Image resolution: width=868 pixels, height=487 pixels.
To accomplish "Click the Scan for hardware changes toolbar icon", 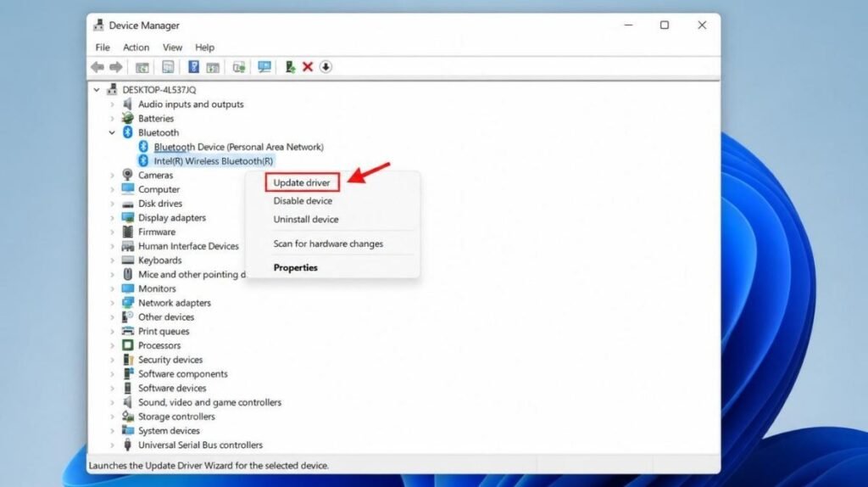I will click(x=238, y=67).
